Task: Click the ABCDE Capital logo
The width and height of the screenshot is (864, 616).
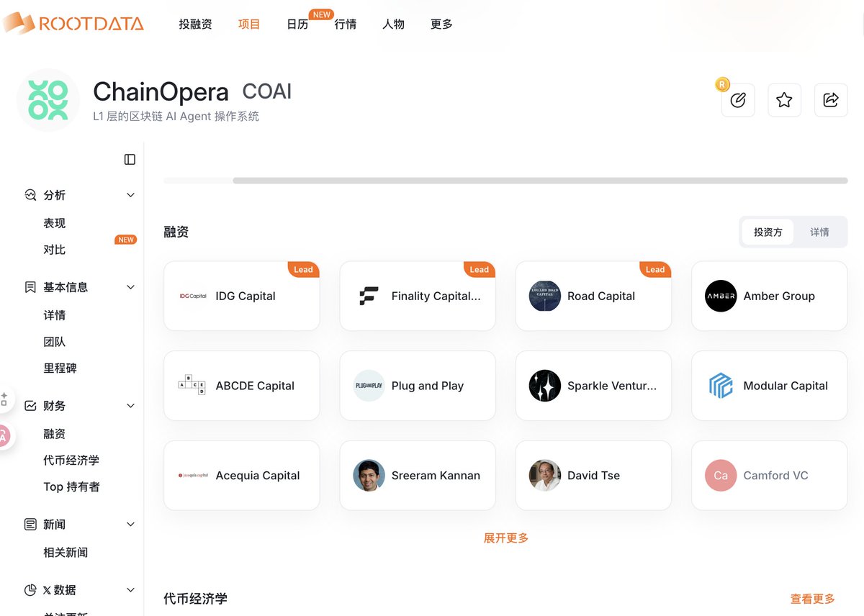Action: click(192, 386)
